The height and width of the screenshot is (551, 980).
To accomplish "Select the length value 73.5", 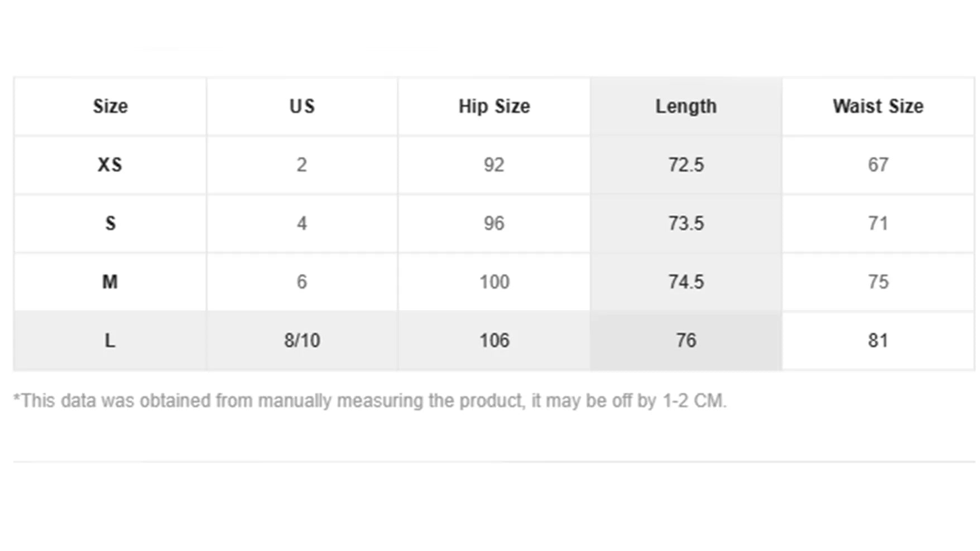I will click(686, 223).
